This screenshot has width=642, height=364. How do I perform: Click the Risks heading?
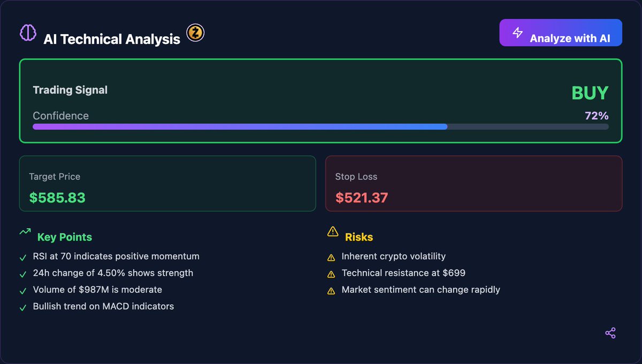pyautogui.click(x=359, y=237)
